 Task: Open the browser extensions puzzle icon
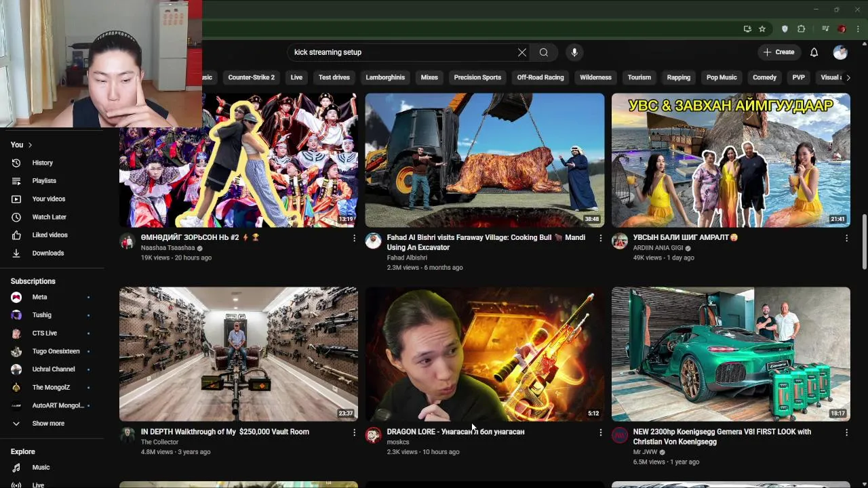[x=801, y=29]
